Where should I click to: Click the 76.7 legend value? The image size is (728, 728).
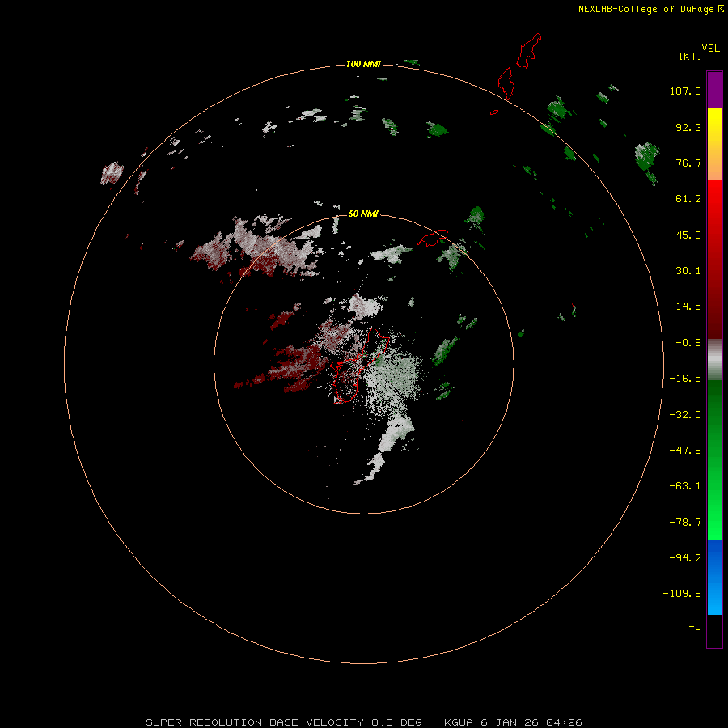688,163
